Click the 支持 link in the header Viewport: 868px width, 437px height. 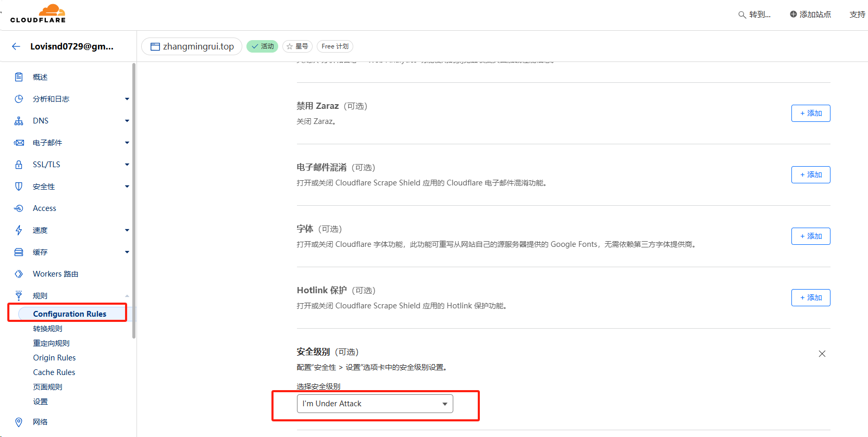point(857,15)
